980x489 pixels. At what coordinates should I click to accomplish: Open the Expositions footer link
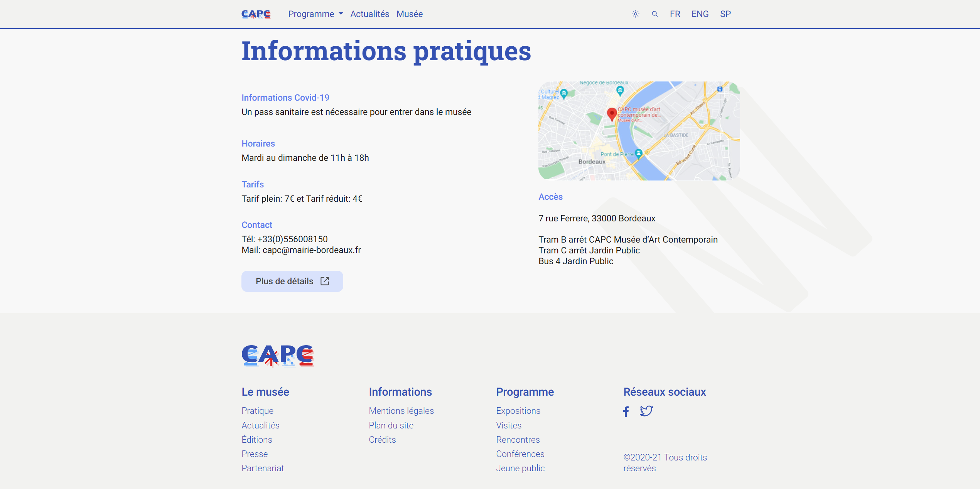point(518,411)
